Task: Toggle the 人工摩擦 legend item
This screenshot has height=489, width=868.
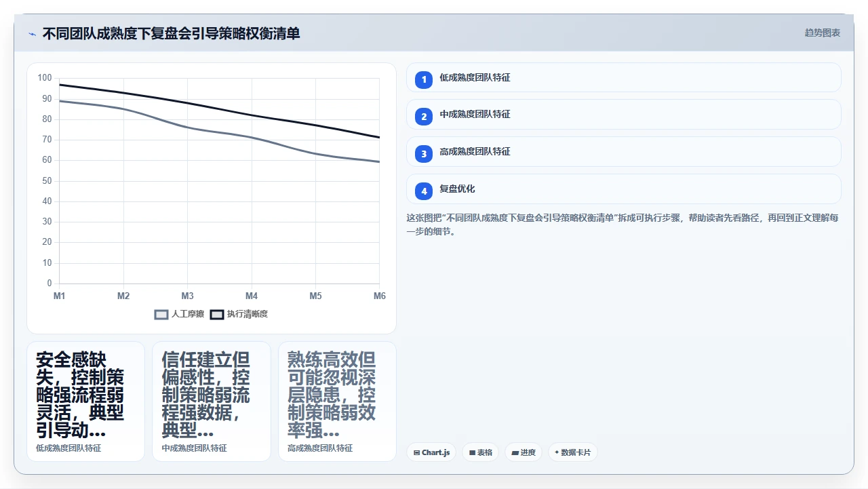Action: (179, 314)
